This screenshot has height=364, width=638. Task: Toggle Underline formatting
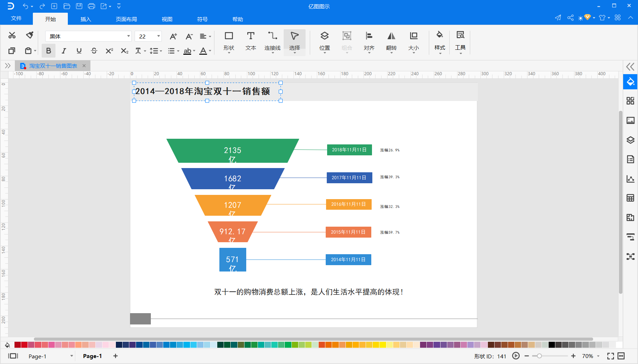click(79, 51)
